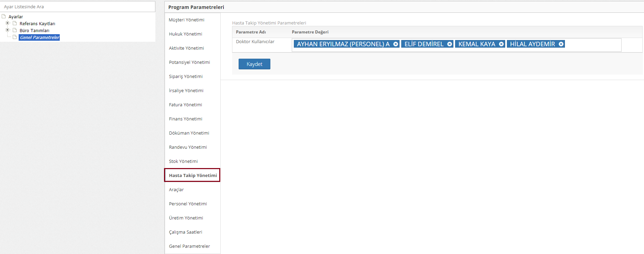Open the Araçlar tab

point(176,190)
